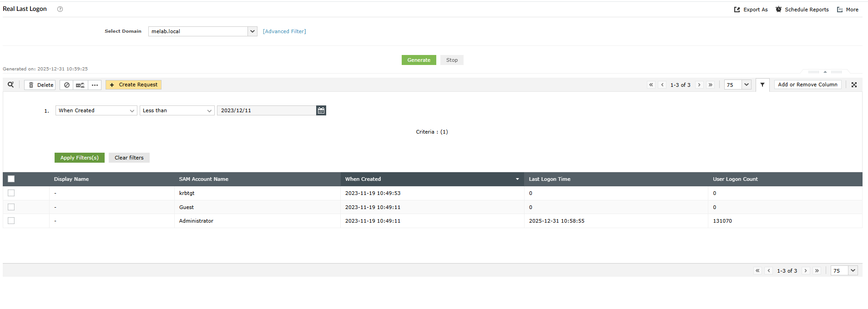Open the calendar date picker

pos(321,110)
